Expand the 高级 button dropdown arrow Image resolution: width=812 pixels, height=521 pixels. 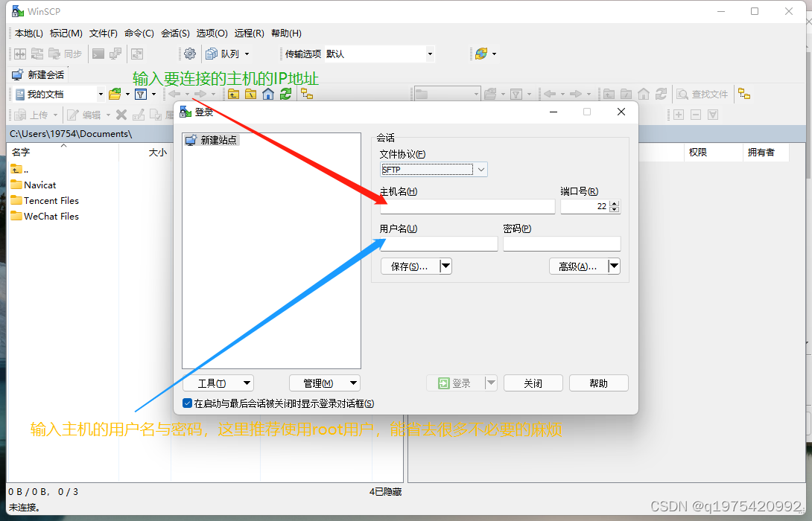pos(614,266)
